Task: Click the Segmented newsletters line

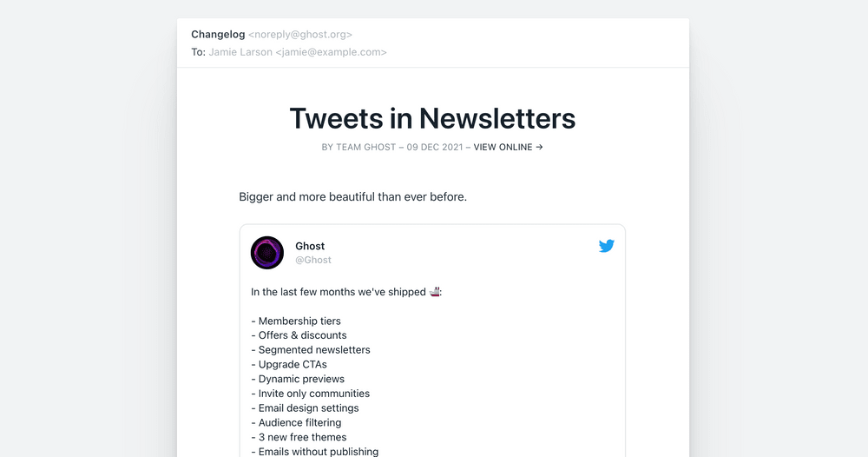Action: click(311, 349)
